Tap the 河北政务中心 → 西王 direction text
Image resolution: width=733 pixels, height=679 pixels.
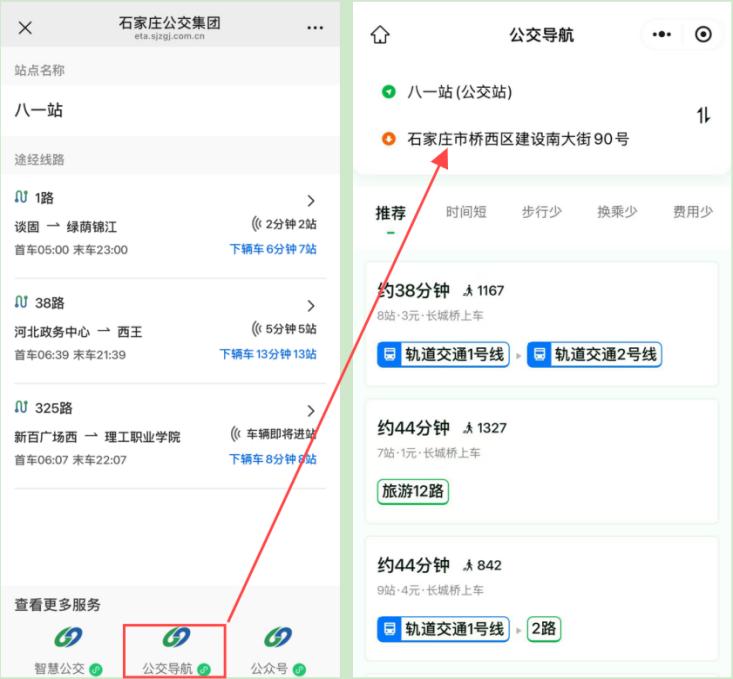(78, 332)
